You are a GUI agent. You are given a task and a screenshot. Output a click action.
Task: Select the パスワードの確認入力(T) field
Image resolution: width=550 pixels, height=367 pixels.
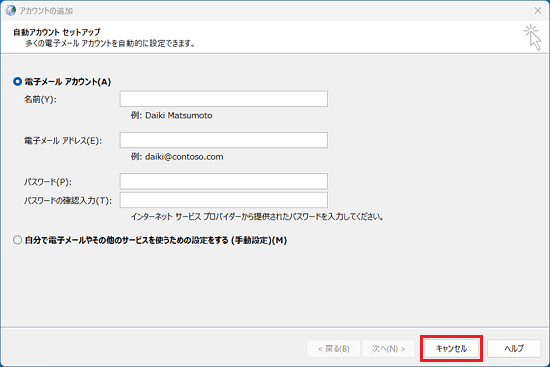[224, 200]
